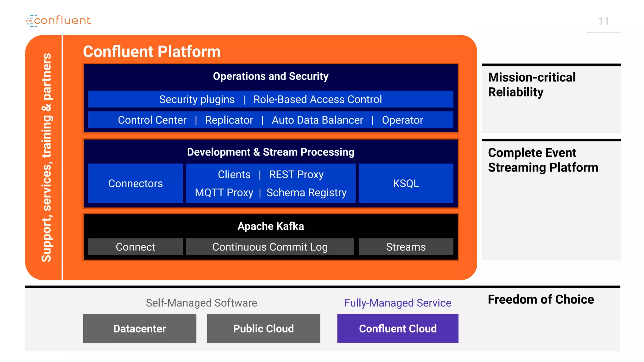Click the Streams box
This screenshot has width=644, height=362.
[x=406, y=247]
